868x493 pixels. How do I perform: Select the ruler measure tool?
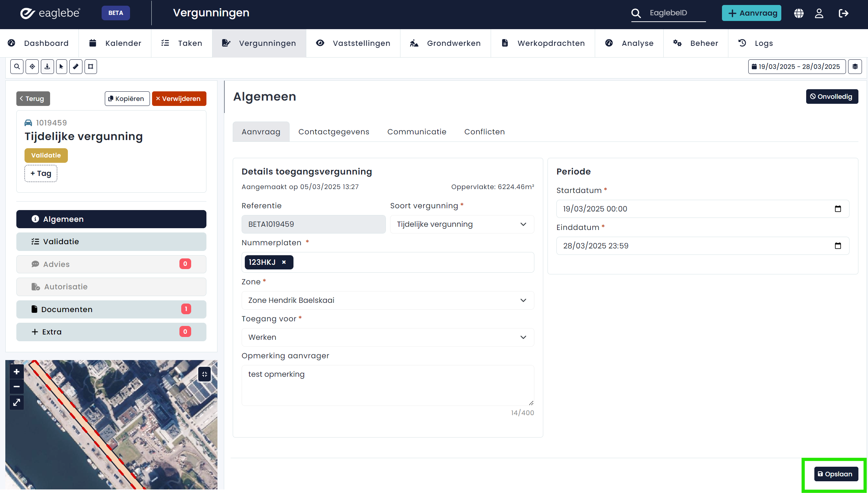(x=76, y=66)
